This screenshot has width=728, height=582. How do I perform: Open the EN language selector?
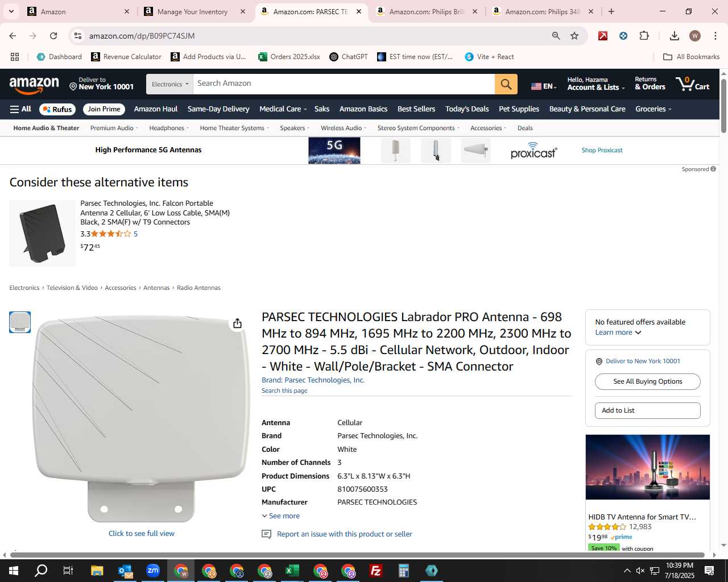click(x=543, y=86)
